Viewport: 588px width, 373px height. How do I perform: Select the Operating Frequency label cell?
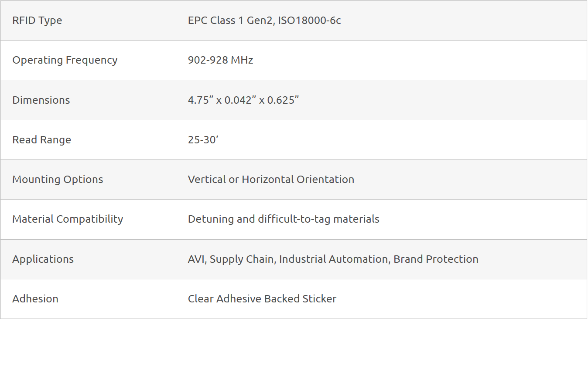[65, 60]
